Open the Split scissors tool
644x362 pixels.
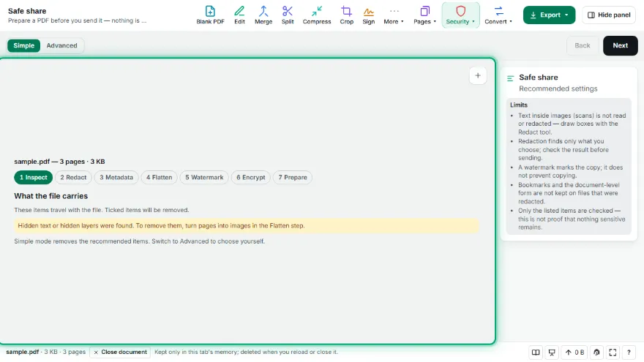(288, 15)
